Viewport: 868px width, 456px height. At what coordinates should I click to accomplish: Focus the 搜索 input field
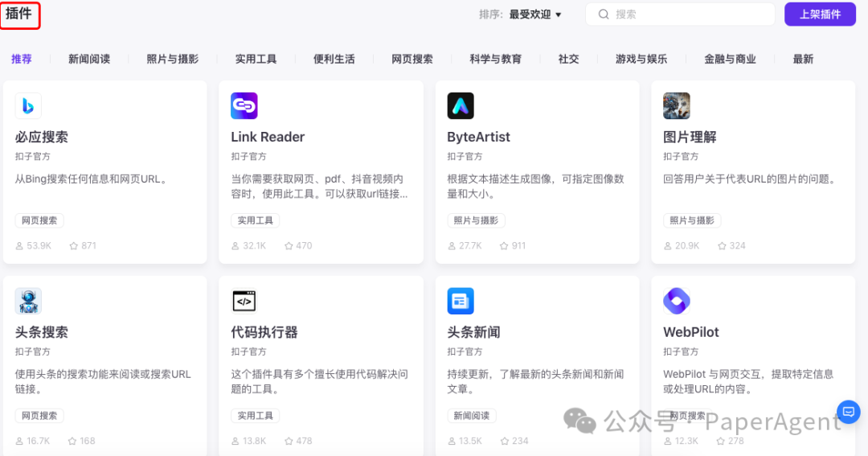[x=680, y=14]
